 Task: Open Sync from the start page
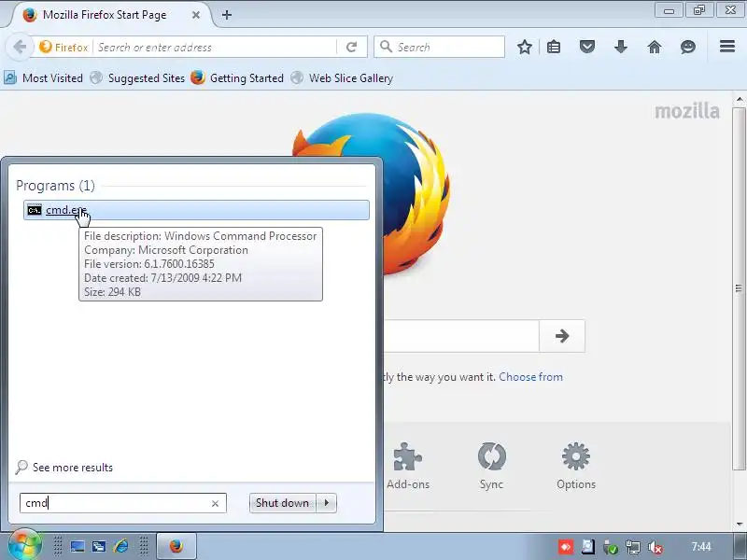click(x=491, y=466)
